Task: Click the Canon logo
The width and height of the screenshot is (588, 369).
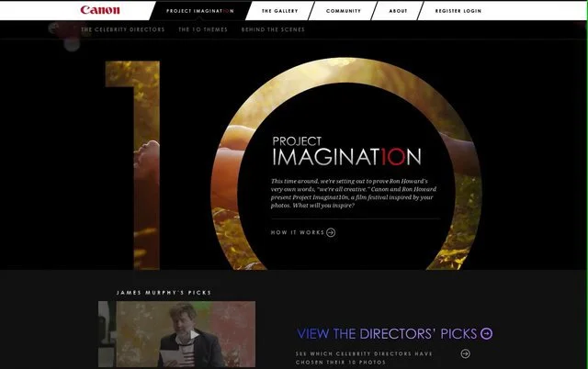Action: point(100,10)
